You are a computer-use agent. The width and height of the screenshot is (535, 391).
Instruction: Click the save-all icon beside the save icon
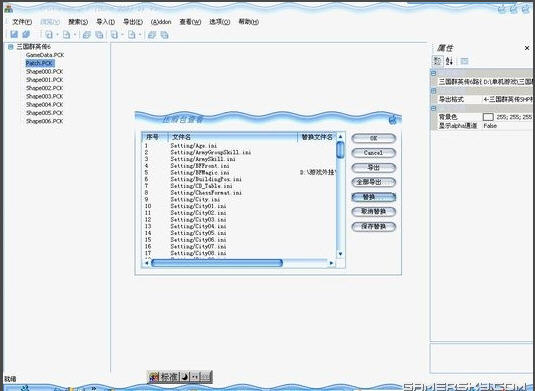[x=26, y=34]
